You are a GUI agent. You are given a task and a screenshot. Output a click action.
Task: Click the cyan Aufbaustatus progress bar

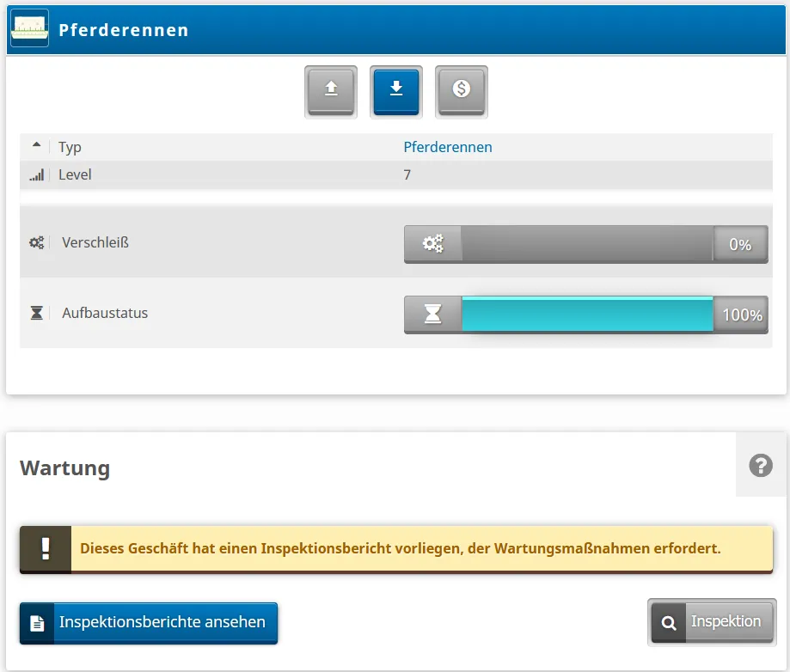click(587, 315)
